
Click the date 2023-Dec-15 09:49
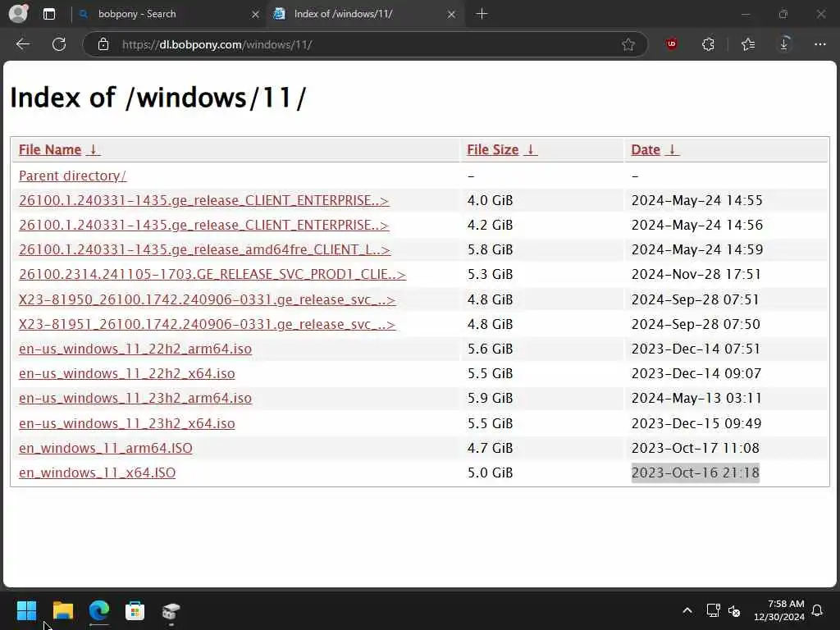(x=696, y=423)
